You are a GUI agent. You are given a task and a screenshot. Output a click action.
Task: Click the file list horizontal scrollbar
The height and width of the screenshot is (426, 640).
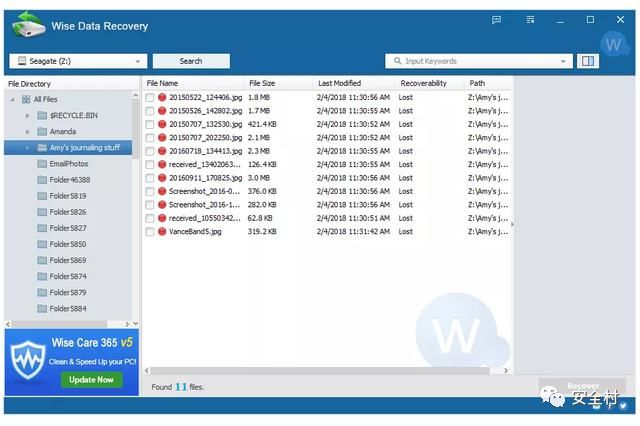pos(320,371)
